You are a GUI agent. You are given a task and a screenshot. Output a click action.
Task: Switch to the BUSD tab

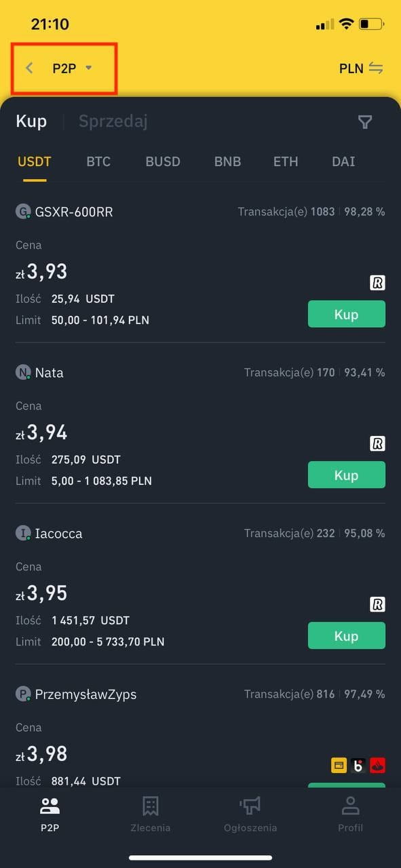pos(163,161)
